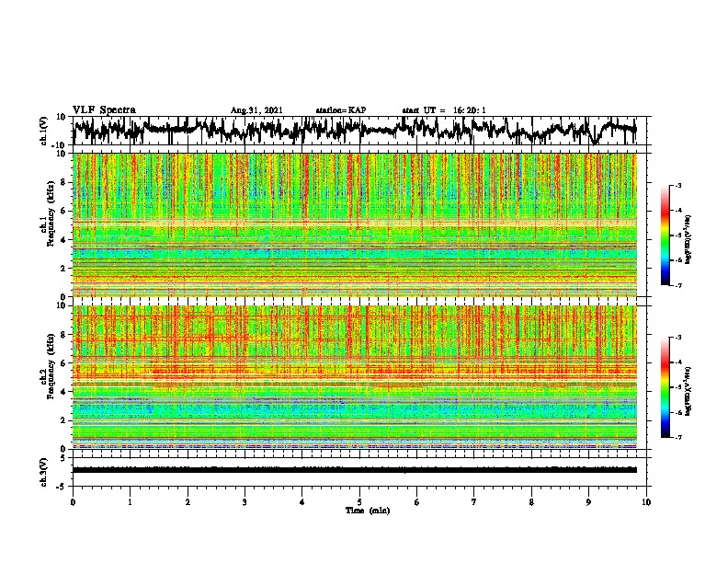Click the "10" tick on ch.2 frequency axis
Viewport: 728px width, 563px height.
click(x=62, y=305)
